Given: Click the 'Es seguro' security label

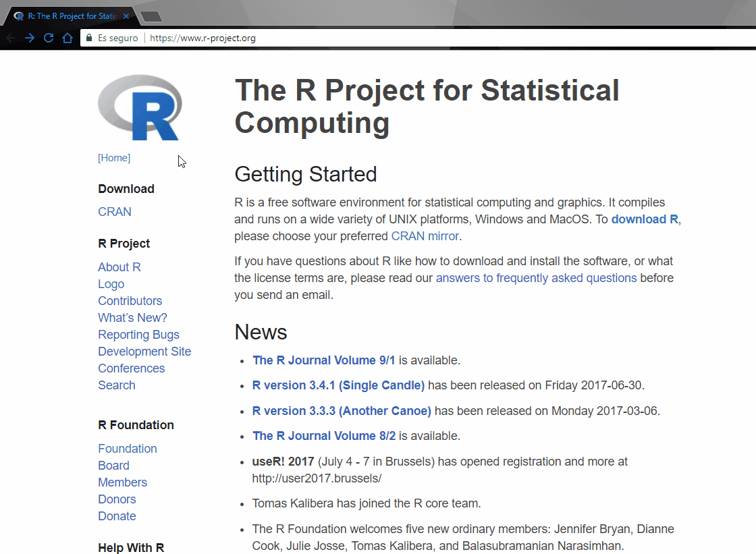Looking at the screenshot, I should [x=117, y=38].
